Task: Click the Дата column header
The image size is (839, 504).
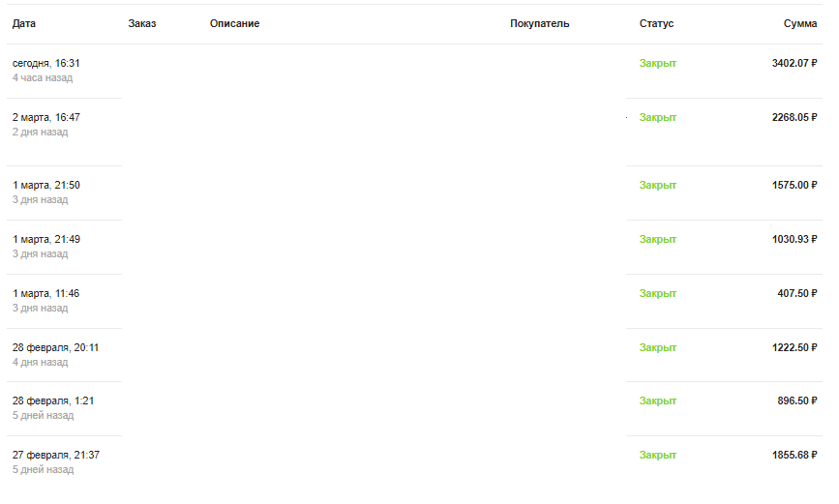Action: tap(24, 23)
